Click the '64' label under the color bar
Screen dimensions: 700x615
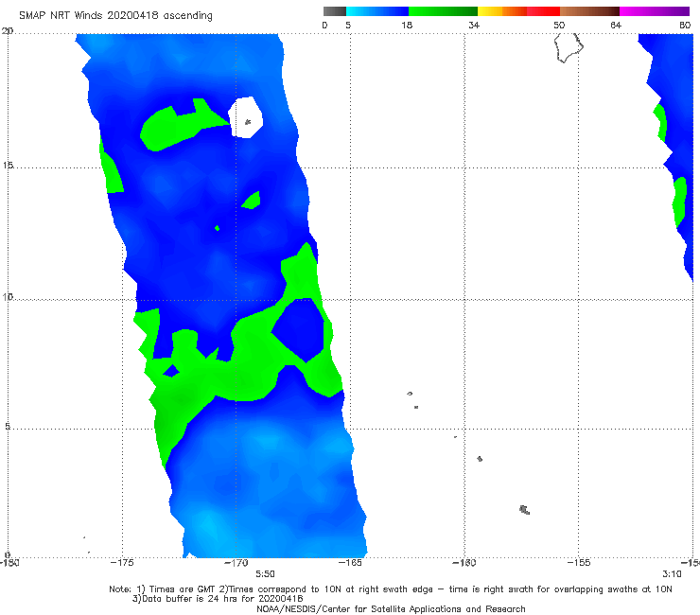(x=616, y=26)
